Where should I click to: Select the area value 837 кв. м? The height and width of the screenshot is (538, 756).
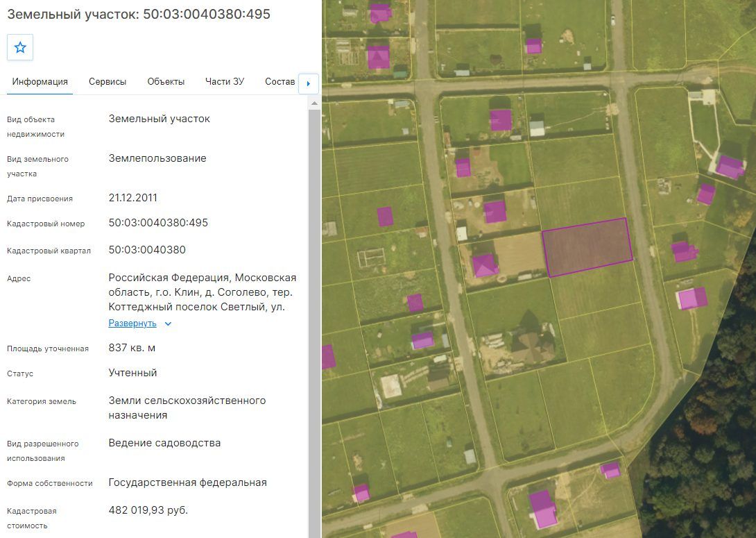pos(132,348)
